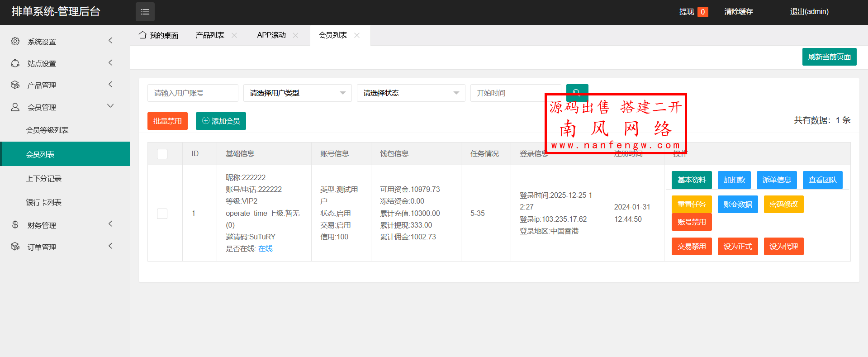
Task: Click the system settings gear icon
Action: click(x=15, y=41)
